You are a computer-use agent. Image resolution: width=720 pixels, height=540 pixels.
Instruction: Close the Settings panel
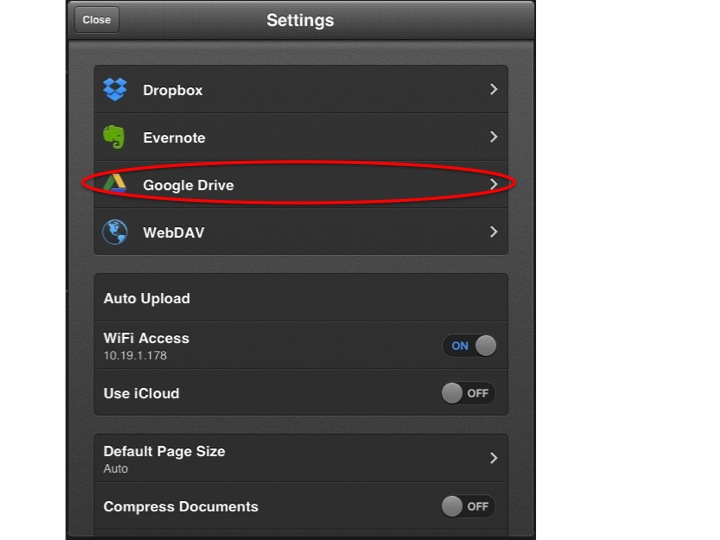97,20
